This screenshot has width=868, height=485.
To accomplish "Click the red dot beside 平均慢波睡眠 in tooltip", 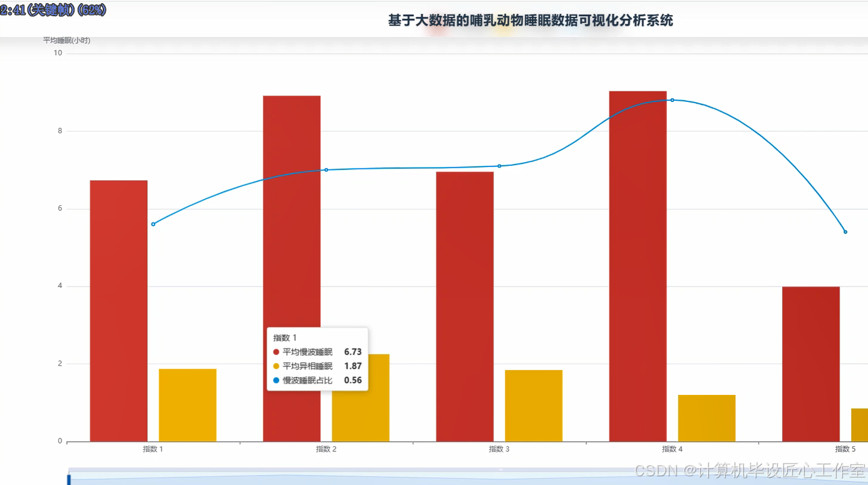I will click(x=276, y=352).
